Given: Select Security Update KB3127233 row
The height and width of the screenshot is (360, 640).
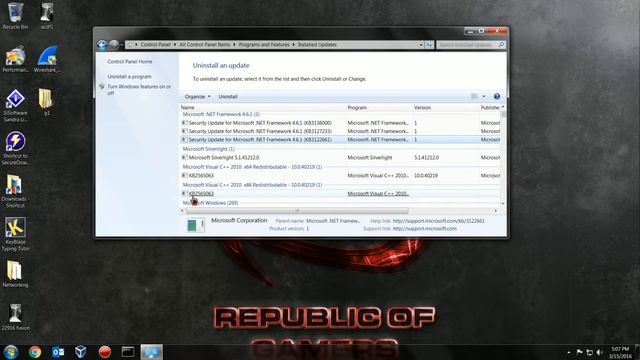Looking at the screenshot, I should [x=341, y=131].
